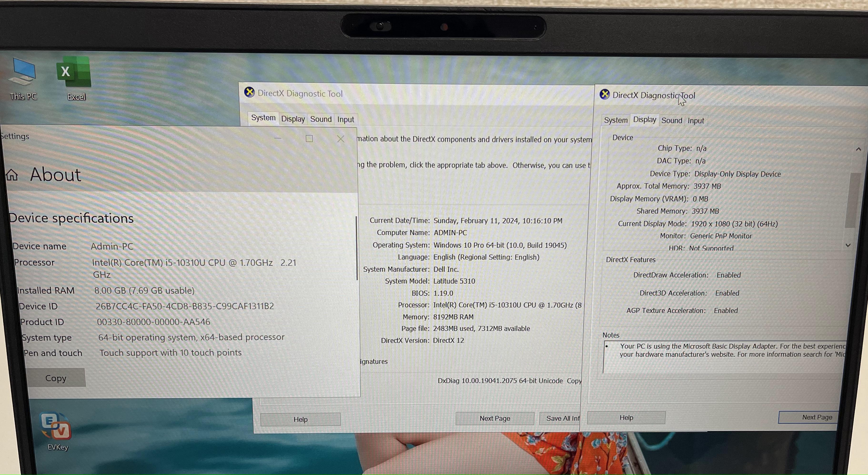Click DirectX icon in right DxDiag title bar
The image size is (868, 475).
(605, 94)
